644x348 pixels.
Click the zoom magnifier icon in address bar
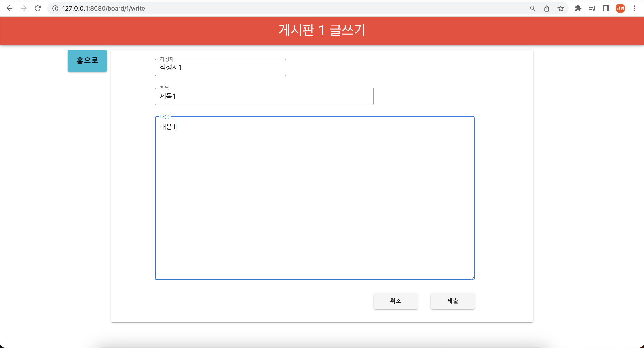pos(533,9)
